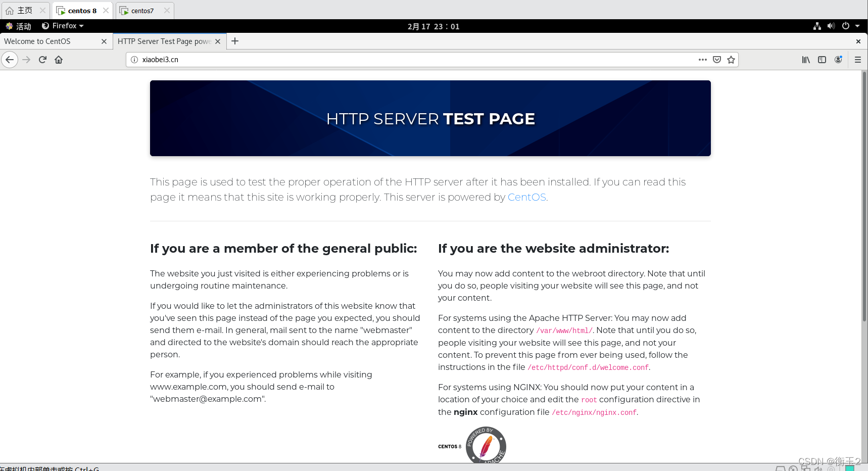Click the power icon in top bar
The height and width of the screenshot is (471, 868).
[x=846, y=26]
